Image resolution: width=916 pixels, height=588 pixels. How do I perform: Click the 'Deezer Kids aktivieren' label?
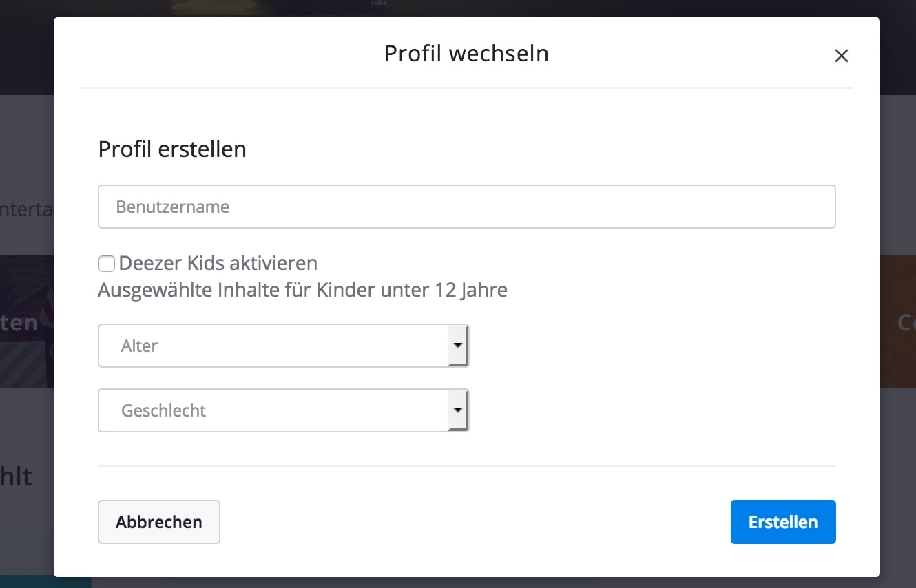(218, 263)
